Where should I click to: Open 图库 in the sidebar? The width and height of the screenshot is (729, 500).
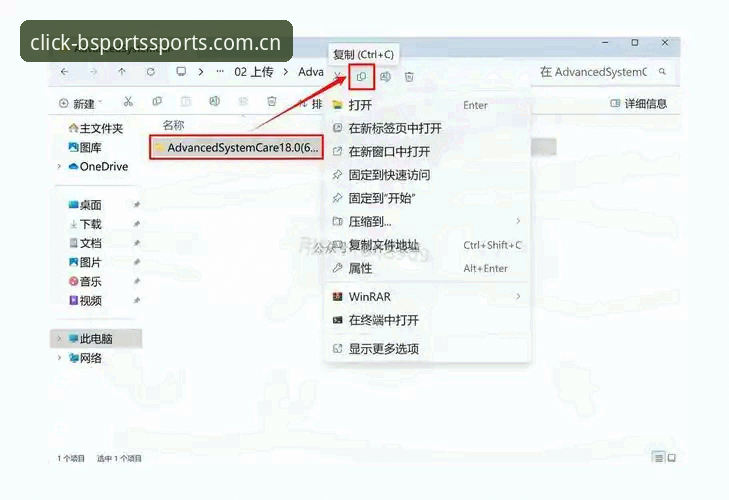tap(85, 147)
